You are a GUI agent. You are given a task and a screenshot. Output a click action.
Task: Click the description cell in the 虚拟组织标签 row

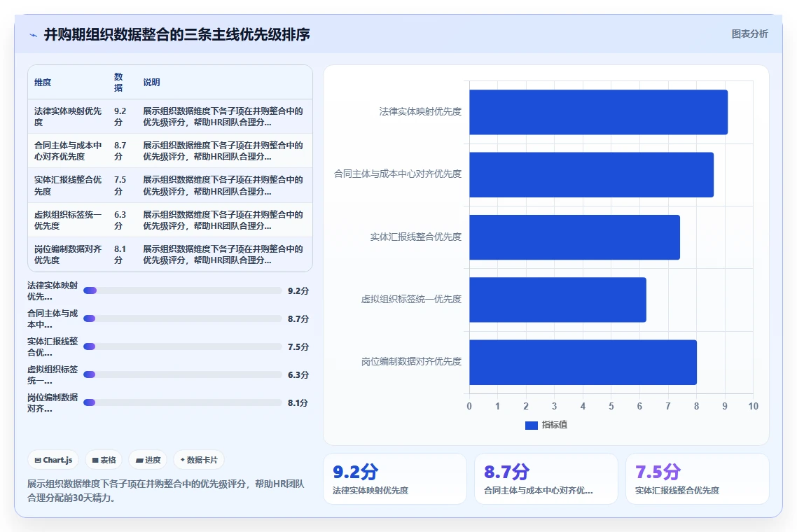(223, 220)
